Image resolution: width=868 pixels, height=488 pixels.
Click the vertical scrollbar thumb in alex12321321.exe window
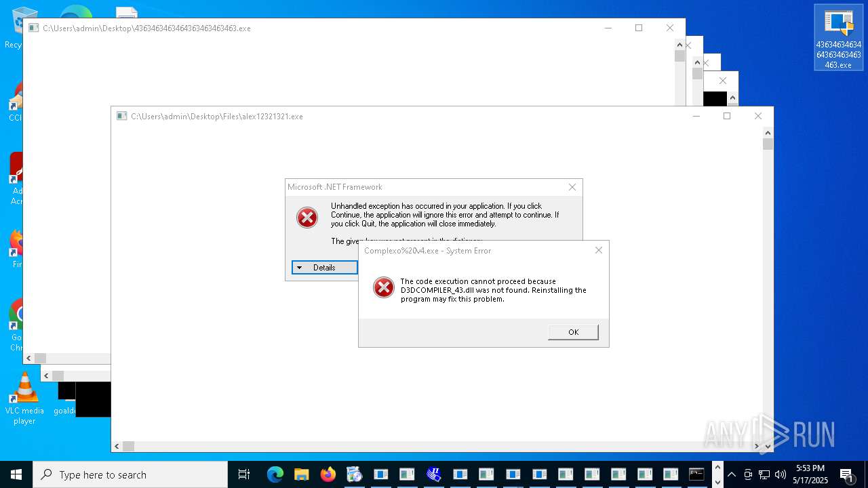point(768,144)
